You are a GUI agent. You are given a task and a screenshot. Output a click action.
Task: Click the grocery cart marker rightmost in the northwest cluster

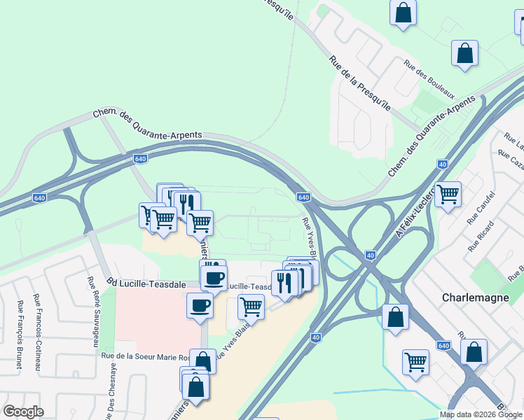point(200,225)
